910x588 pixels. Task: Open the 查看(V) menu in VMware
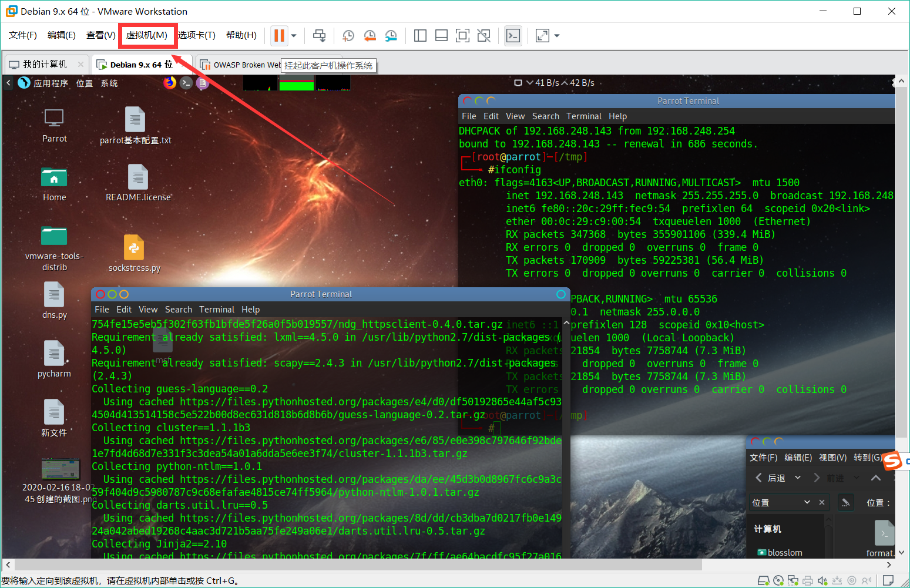click(x=101, y=35)
